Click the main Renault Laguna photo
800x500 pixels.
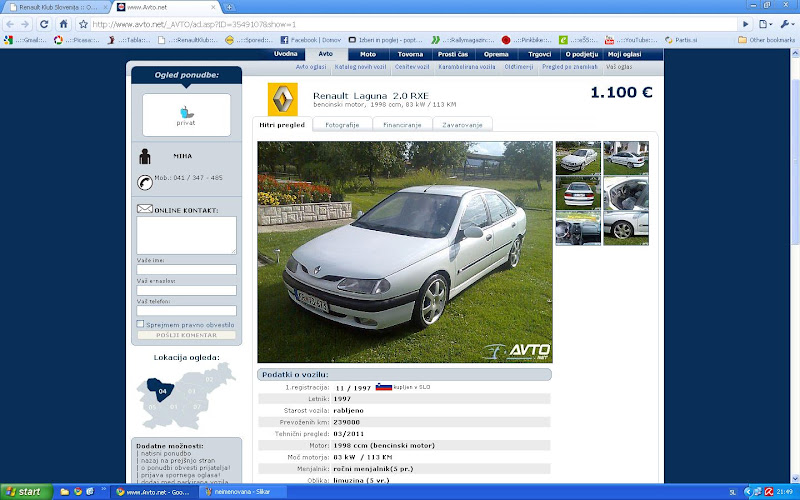coord(405,252)
